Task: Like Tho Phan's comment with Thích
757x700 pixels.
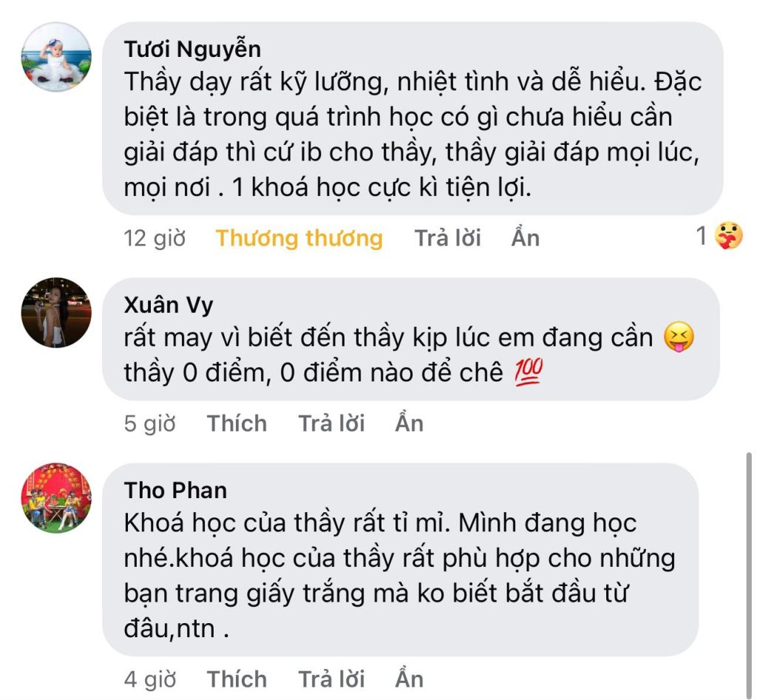Action: (x=237, y=679)
